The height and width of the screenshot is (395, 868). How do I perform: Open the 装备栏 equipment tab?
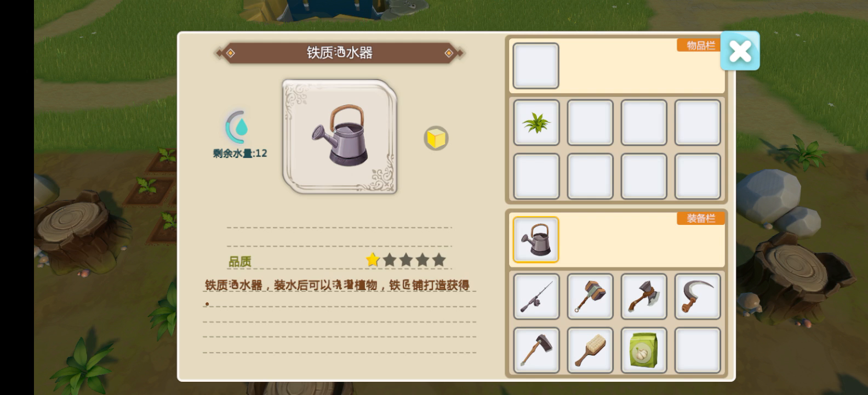click(x=701, y=218)
